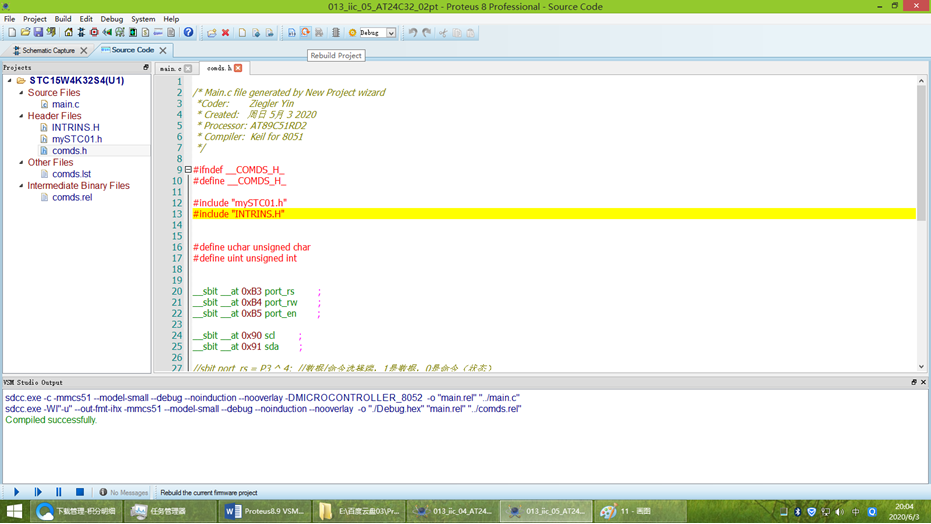Click the Stop Build toolbar icon
Viewport: 931px width, 524px height.
(319, 33)
